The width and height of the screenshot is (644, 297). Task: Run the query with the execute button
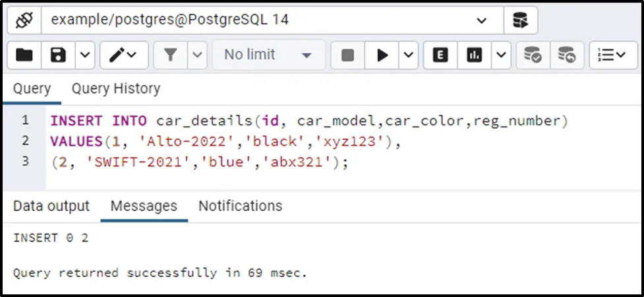382,55
